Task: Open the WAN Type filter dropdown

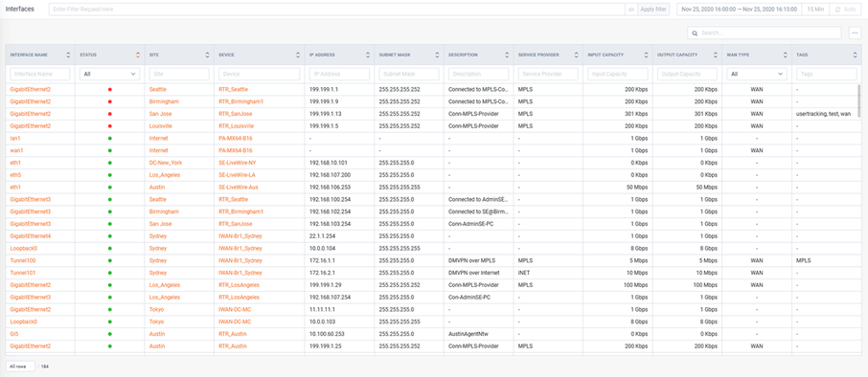Action: point(757,74)
